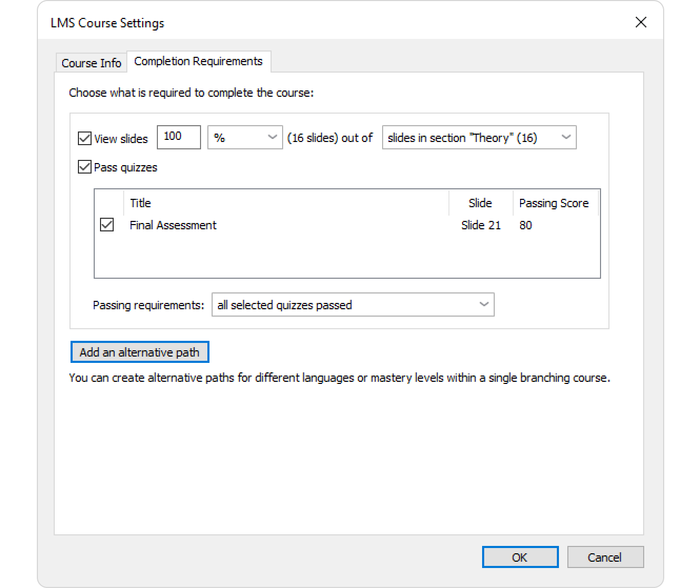Click the Slide column header
The width and height of the screenshot is (700, 588).
click(x=480, y=203)
